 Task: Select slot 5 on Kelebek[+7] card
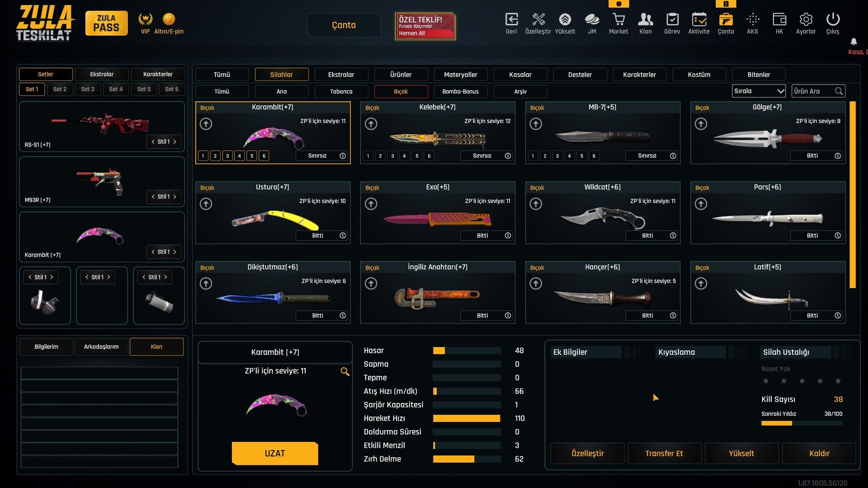pyautogui.click(x=417, y=156)
